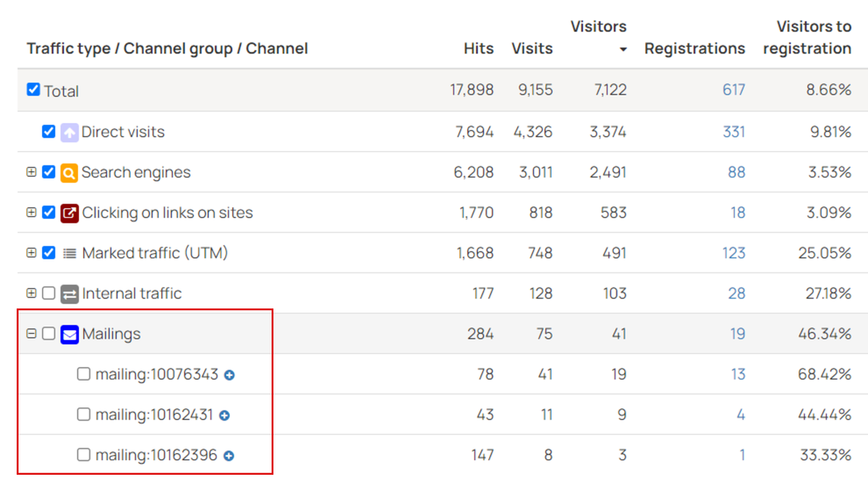
Task: Open the 123 Marked traffic registrations link
Action: point(733,254)
